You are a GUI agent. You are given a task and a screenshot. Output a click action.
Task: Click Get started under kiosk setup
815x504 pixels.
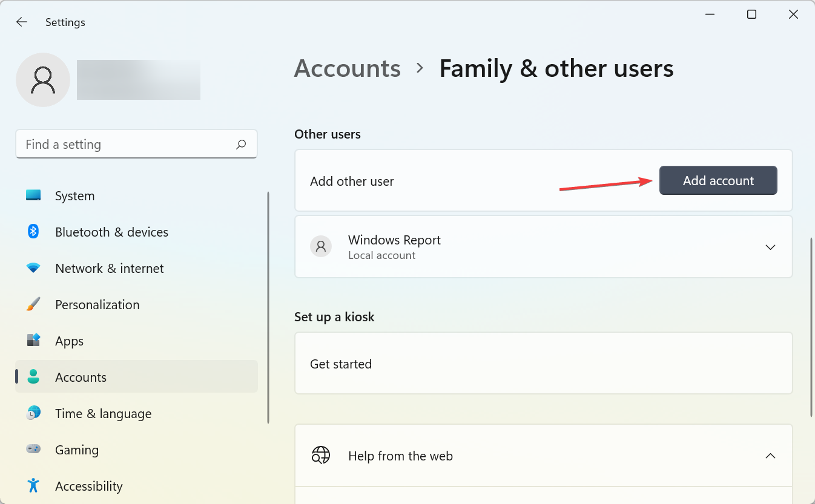pos(544,364)
